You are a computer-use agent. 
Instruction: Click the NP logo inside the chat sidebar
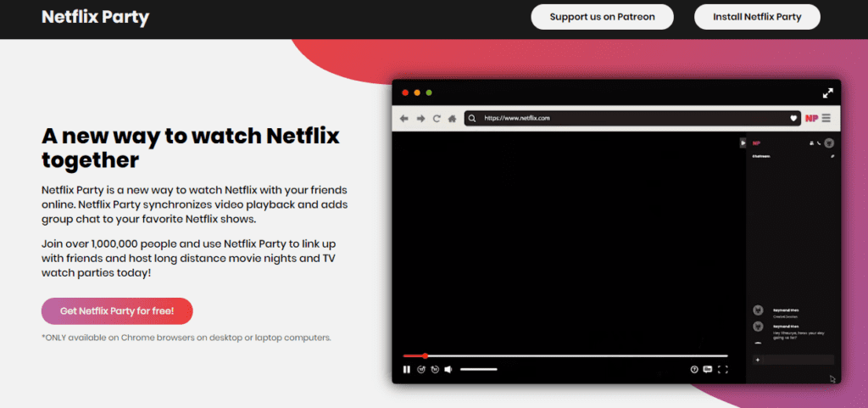(756, 143)
